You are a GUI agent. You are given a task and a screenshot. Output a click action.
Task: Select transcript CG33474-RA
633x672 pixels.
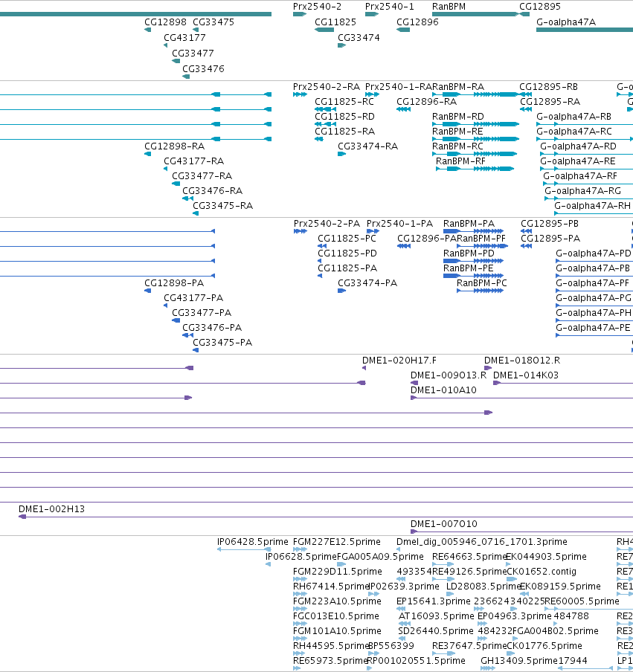[x=367, y=146]
